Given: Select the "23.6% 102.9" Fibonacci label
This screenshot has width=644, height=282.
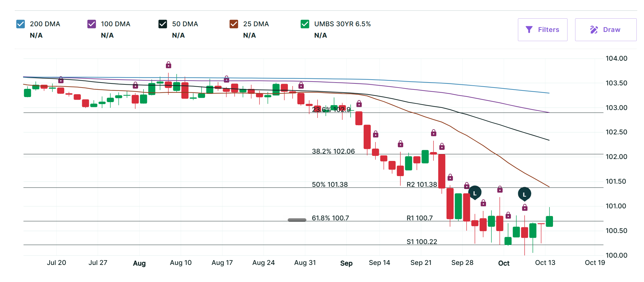Looking at the screenshot, I should 331,109.
